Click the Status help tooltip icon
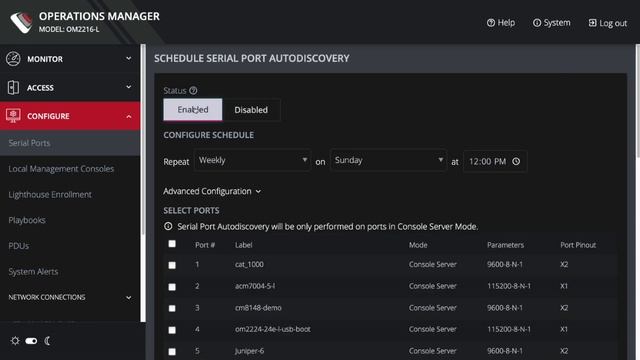 (193, 90)
